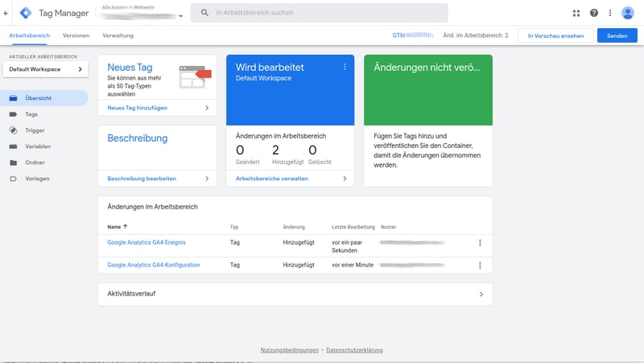Switch to the Verwaltung tab

pyautogui.click(x=118, y=36)
